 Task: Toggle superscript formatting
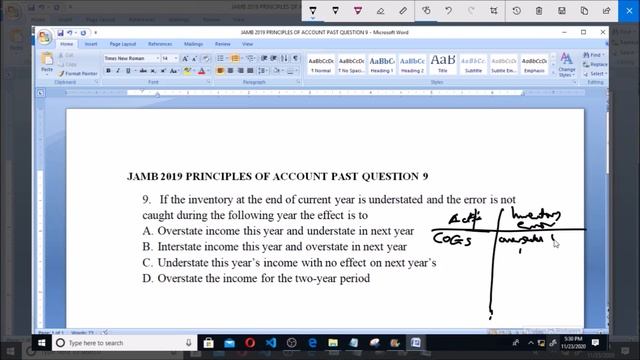(x=163, y=71)
